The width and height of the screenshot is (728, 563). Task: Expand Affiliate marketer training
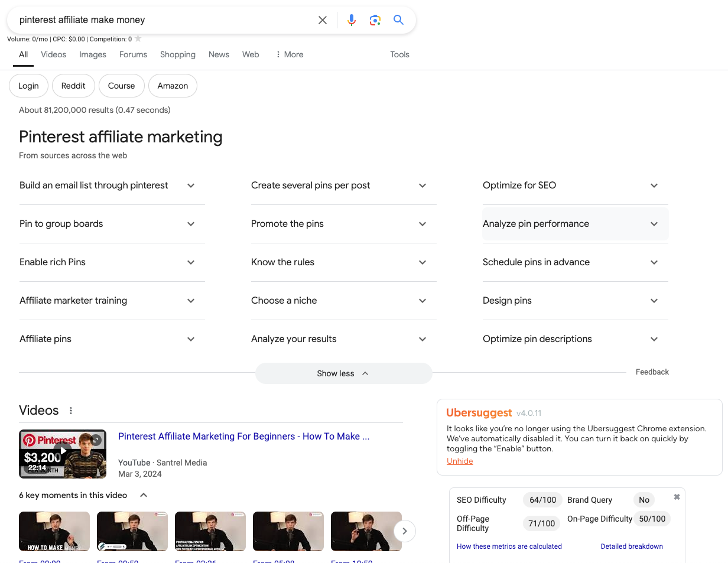[x=112, y=301]
